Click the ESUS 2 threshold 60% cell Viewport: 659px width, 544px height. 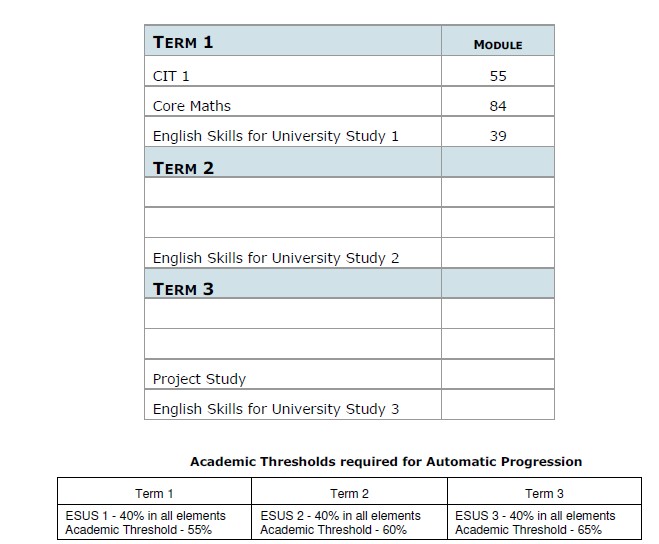coord(349,522)
